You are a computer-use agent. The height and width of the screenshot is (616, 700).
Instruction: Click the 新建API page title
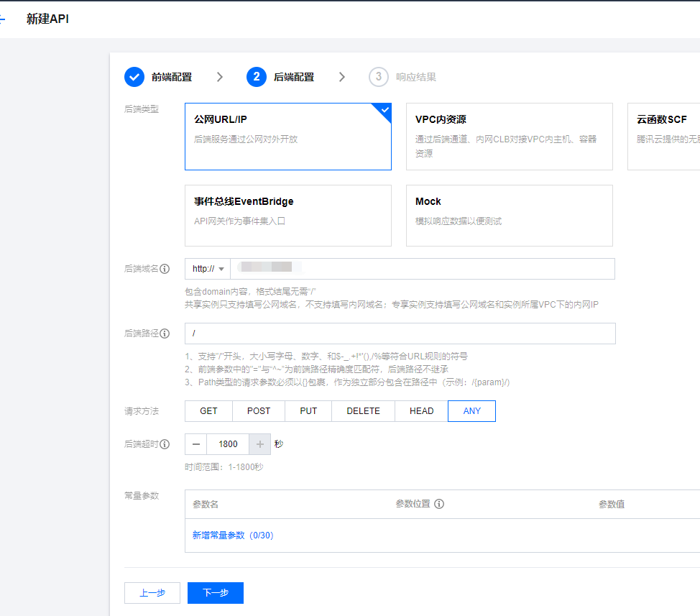[47, 19]
